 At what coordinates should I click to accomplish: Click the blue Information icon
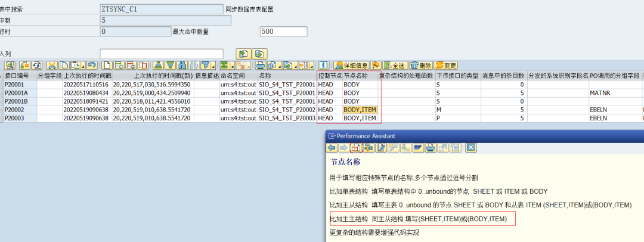point(323,66)
